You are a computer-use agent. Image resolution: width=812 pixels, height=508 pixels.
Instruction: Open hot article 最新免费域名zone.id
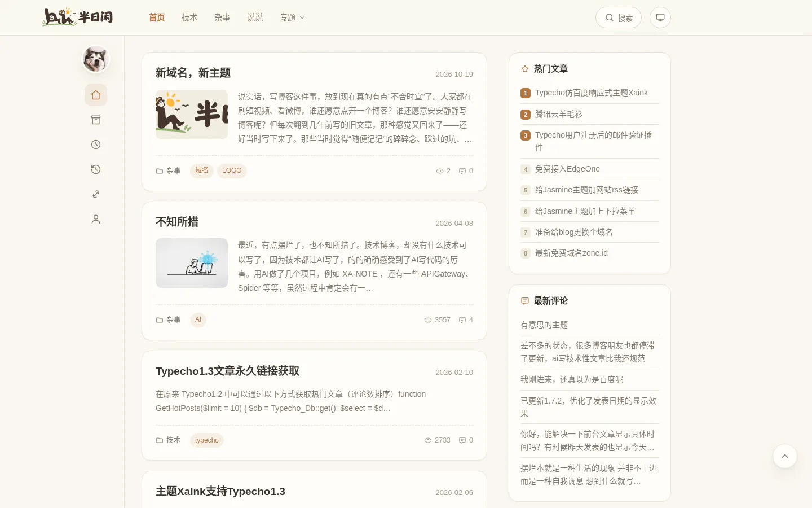click(571, 253)
